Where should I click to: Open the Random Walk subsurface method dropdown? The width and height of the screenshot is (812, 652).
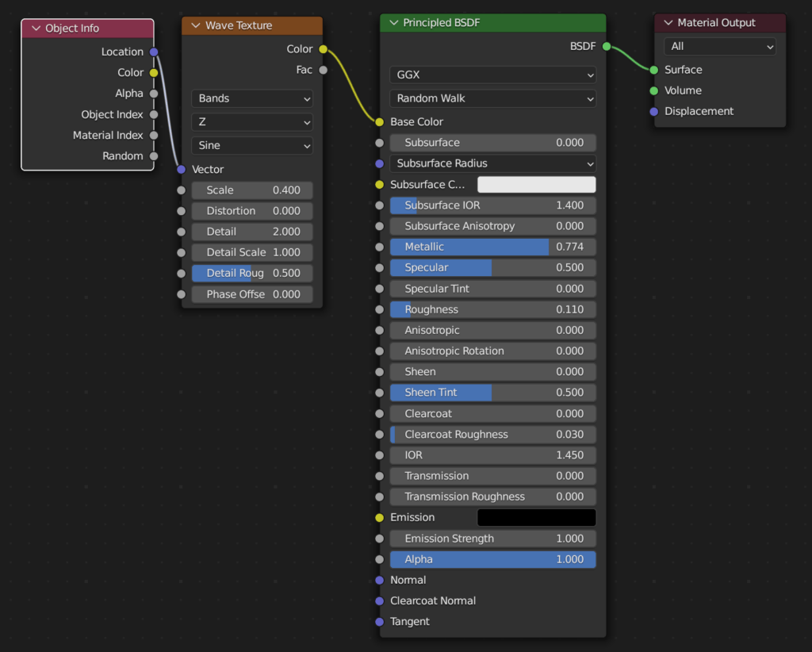[x=492, y=98]
